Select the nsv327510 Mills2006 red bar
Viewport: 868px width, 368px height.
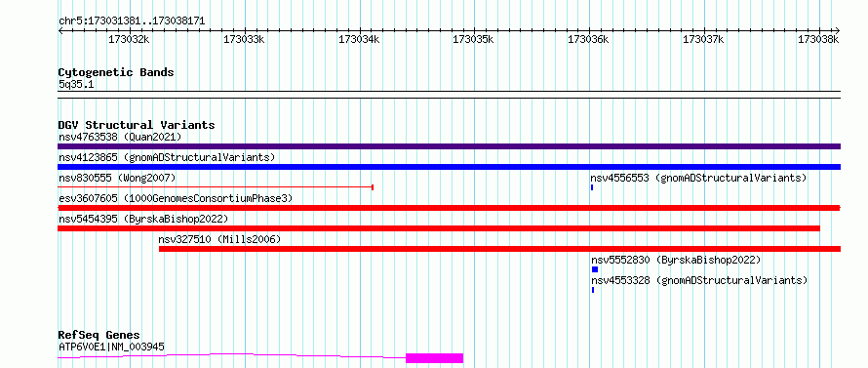coord(500,249)
